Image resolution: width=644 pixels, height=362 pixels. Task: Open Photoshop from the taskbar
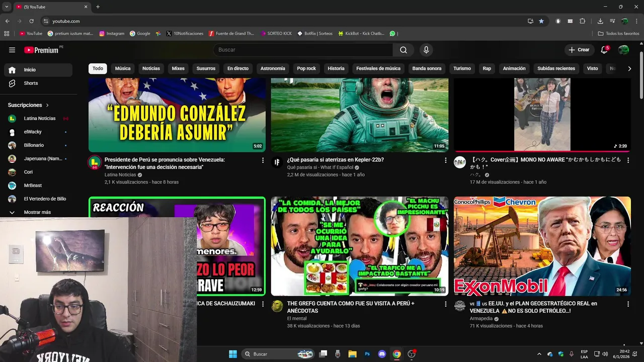click(367, 354)
